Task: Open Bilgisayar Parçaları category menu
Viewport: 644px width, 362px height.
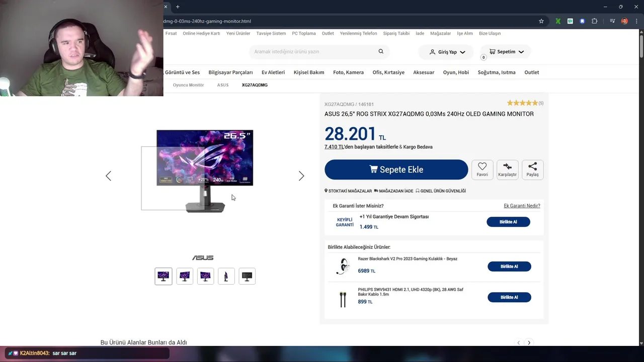Action: (x=230, y=72)
